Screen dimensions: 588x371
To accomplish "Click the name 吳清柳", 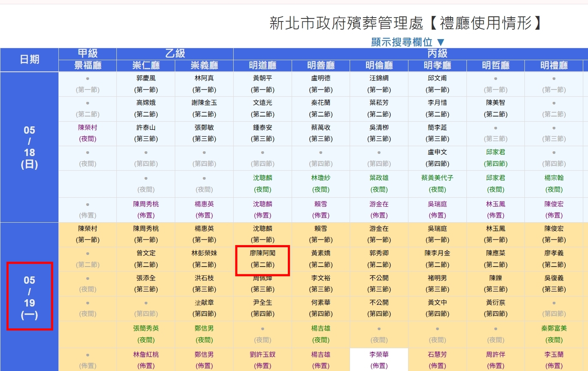I will (379, 128).
